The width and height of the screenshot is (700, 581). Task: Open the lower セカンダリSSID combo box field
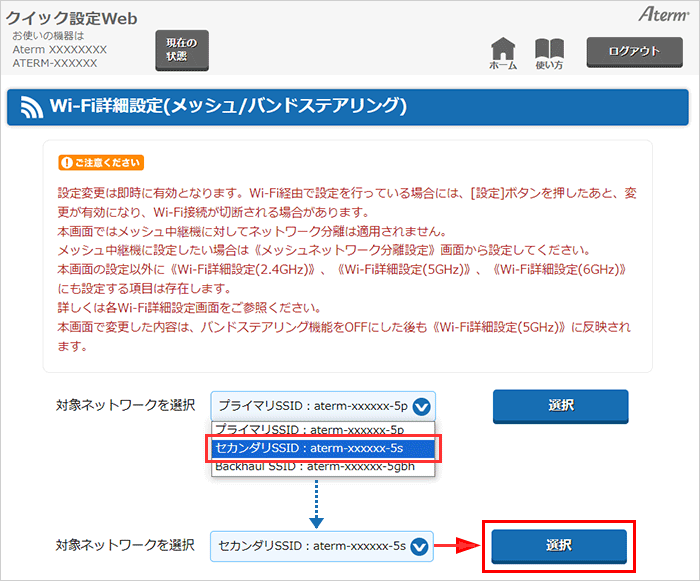point(310,546)
